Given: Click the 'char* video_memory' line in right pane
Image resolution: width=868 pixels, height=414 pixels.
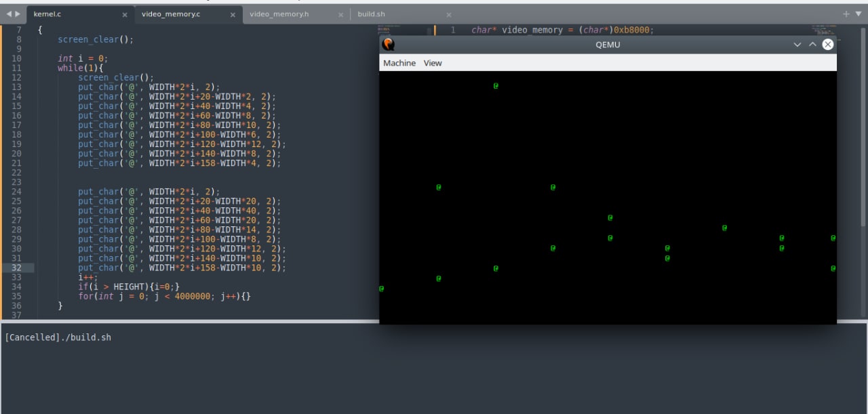Looking at the screenshot, I should [563, 30].
